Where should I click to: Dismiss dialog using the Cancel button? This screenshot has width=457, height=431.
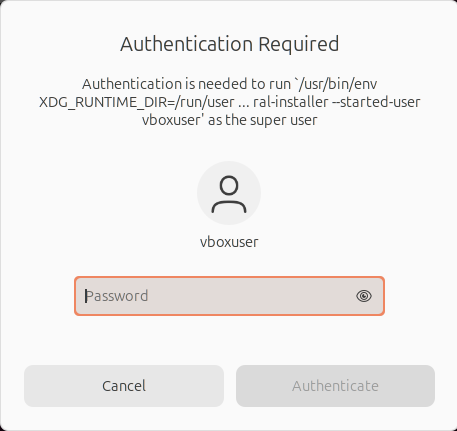[124, 386]
